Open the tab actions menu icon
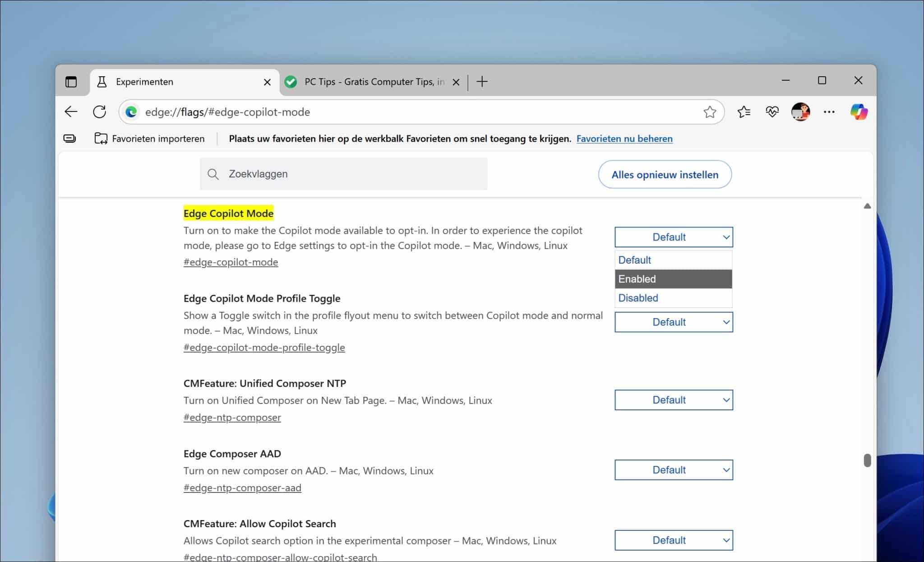 [x=71, y=81]
